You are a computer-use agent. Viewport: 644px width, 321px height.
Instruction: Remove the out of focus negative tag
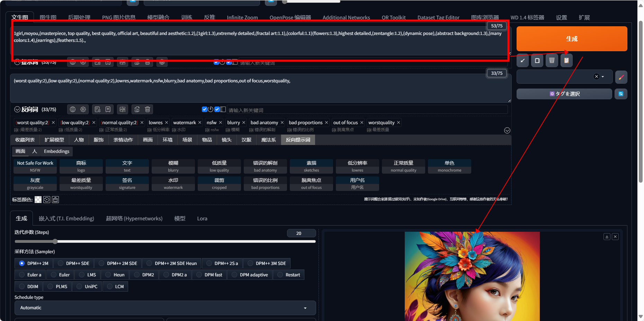coord(362,122)
